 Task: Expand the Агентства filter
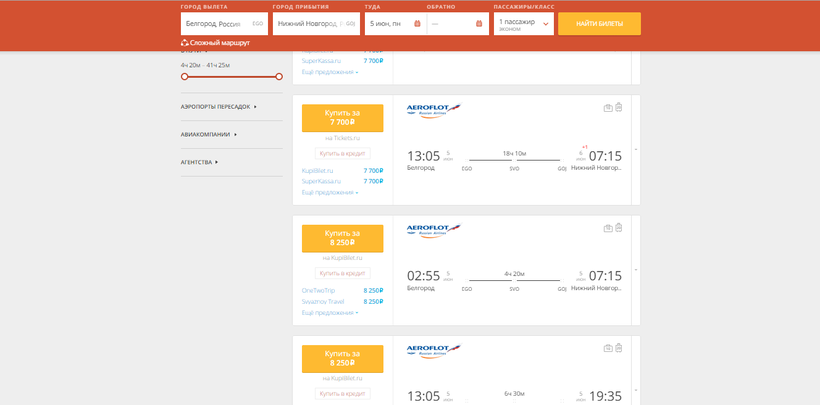click(x=199, y=162)
